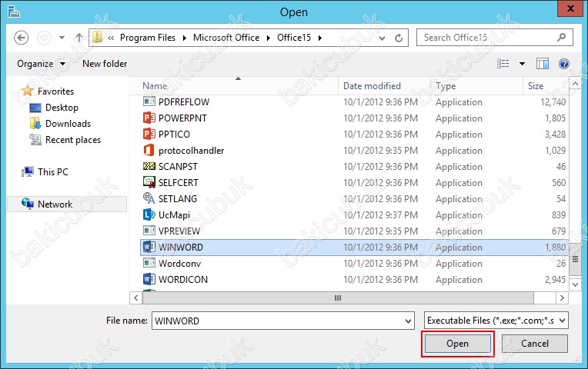Click the 10/1/2012 9:37 PM date
Image resolution: width=588 pixels, height=369 pixels.
[x=380, y=215]
